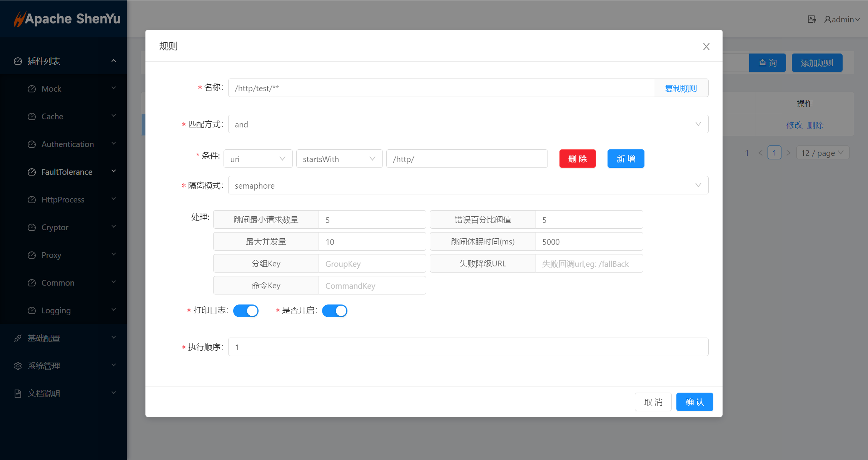Open the 隔离模式 semaphore dropdown
This screenshot has height=460, width=868.
(x=468, y=186)
